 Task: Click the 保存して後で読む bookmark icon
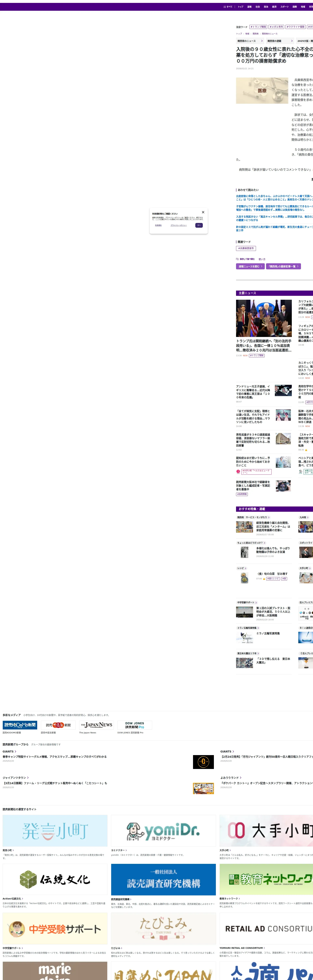(x=237, y=259)
